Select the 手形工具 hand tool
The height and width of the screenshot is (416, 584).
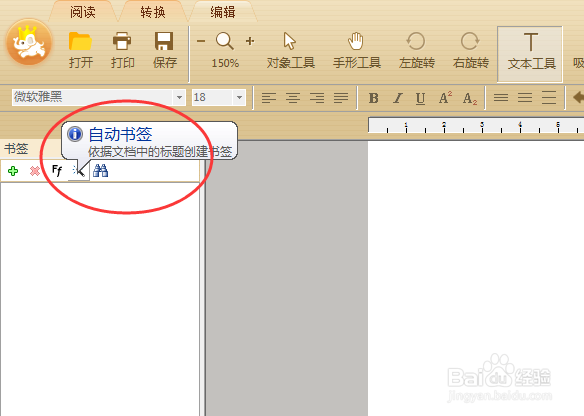tap(356, 50)
